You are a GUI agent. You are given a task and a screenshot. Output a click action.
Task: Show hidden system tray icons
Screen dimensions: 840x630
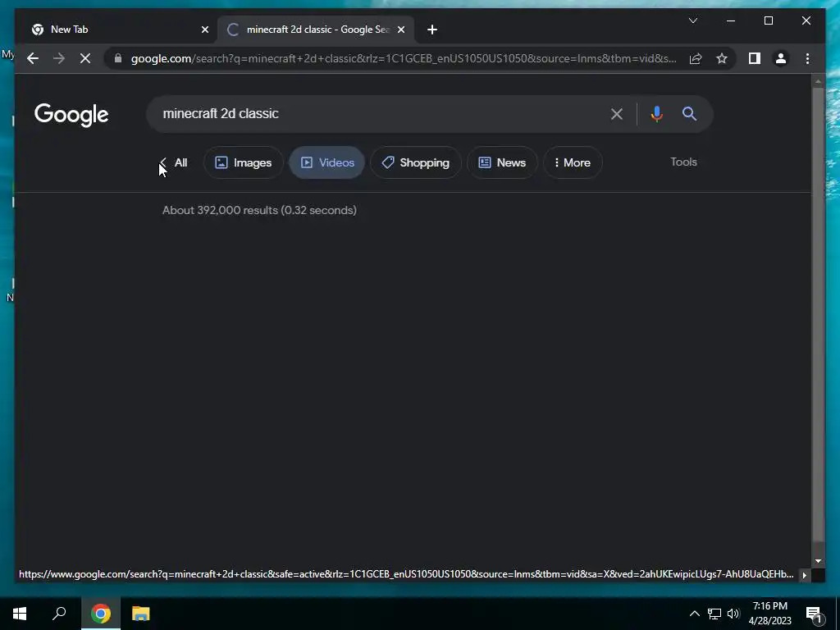click(x=694, y=614)
